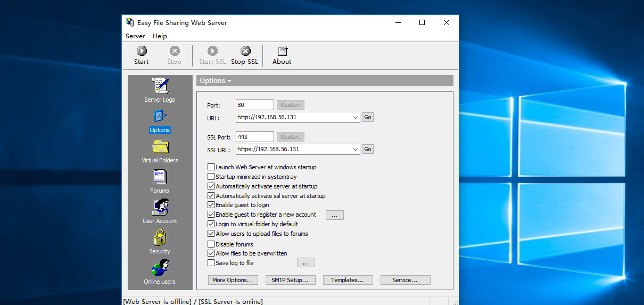Toggle the Disable forums checkbox
This screenshot has width=644, height=305.
211,244
